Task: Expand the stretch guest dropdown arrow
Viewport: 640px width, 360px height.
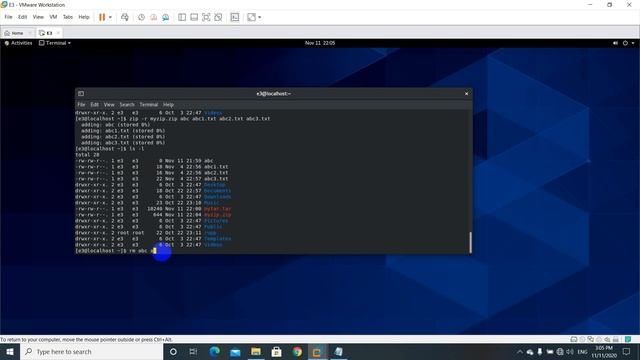Action: coord(260,17)
